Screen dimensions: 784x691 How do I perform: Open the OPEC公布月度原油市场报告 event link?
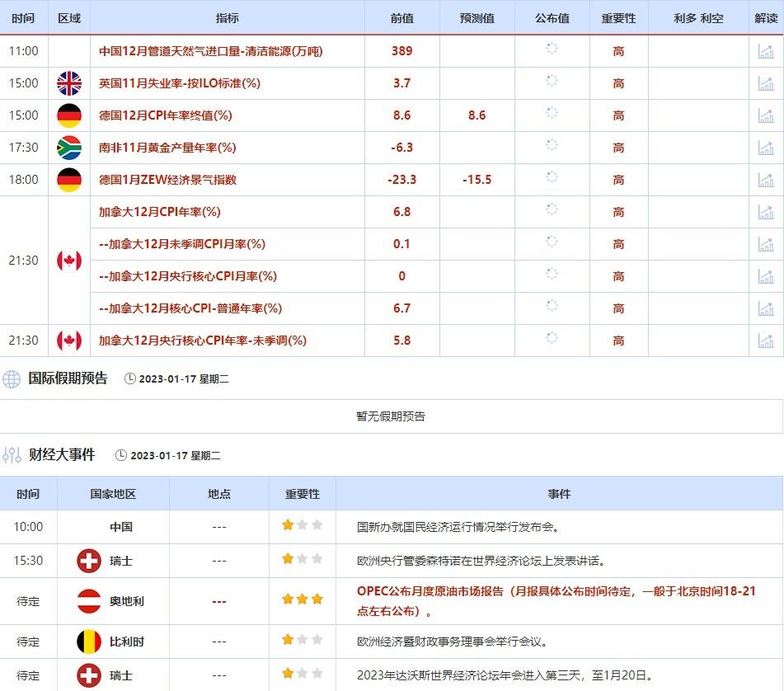pyautogui.click(x=556, y=601)
